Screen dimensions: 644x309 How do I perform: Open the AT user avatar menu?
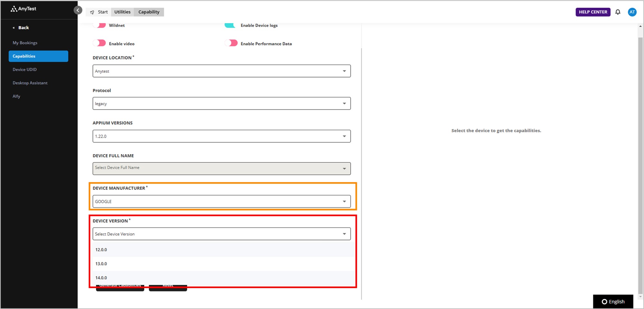coord(632,12)
